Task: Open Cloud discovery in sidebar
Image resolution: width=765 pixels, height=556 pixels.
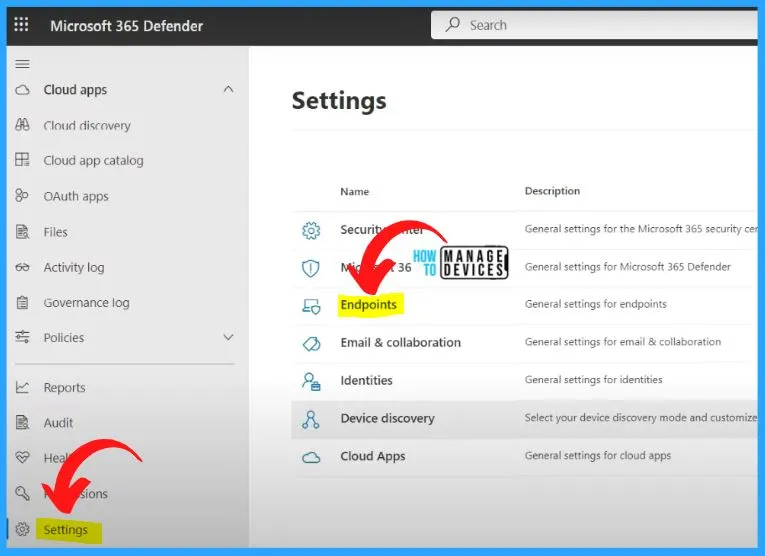Action: (87, 125)
